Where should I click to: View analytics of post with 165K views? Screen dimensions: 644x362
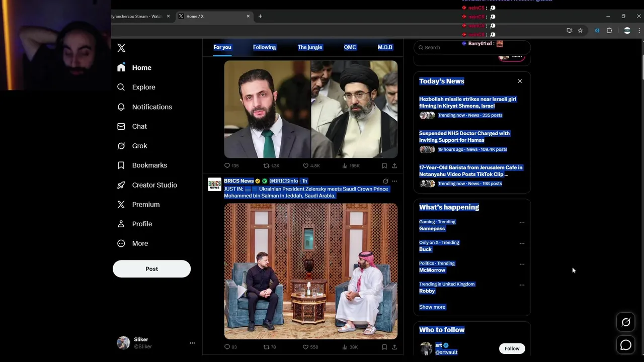point(351,165)
